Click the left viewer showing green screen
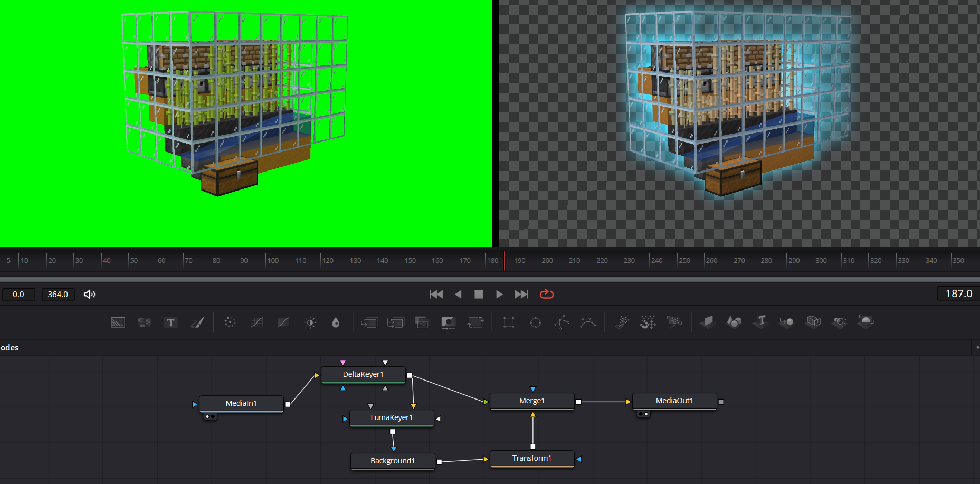This screenshot has height=484, width=980. point(246,123)
